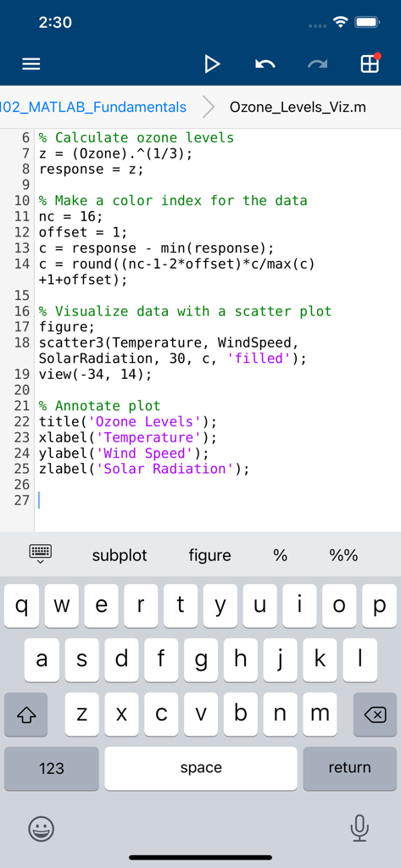
Task: Tap the 'q' key
Action: (21, 605)
